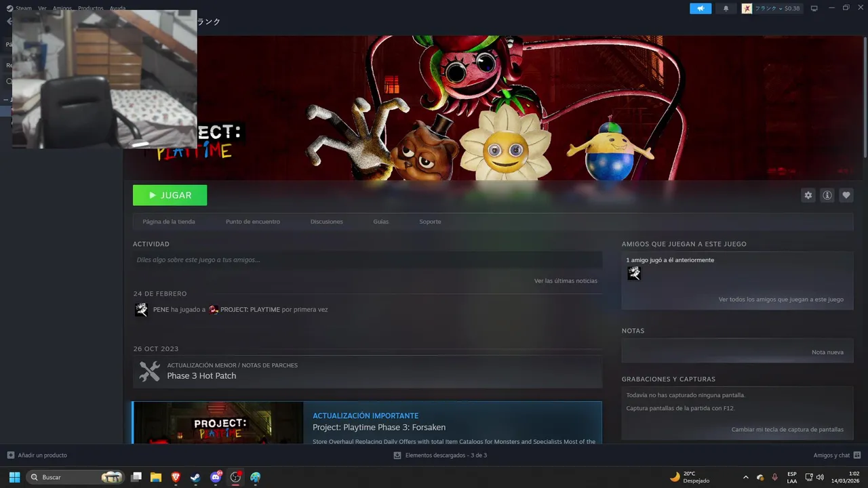868x488 pixels.
Task: Click the '26 OCT 2023' date heading
Action: click(x=156, y=349)
